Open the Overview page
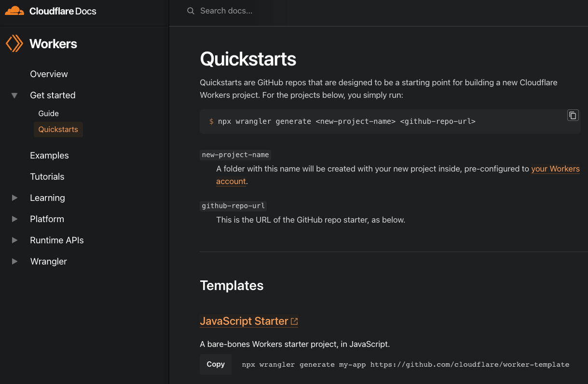This screenshot has width=588, height=384. pos(49,74)
